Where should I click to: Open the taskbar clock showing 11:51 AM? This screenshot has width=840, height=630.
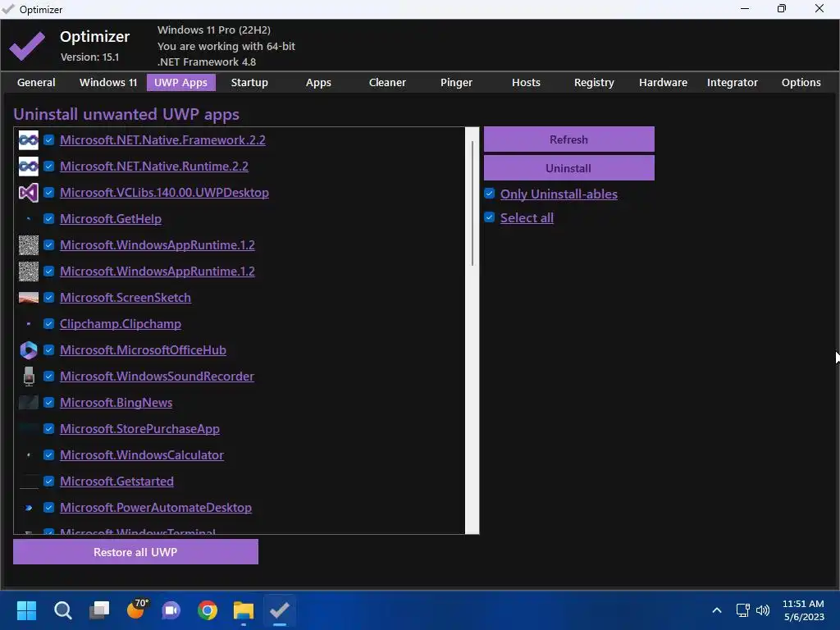(804, 610)
